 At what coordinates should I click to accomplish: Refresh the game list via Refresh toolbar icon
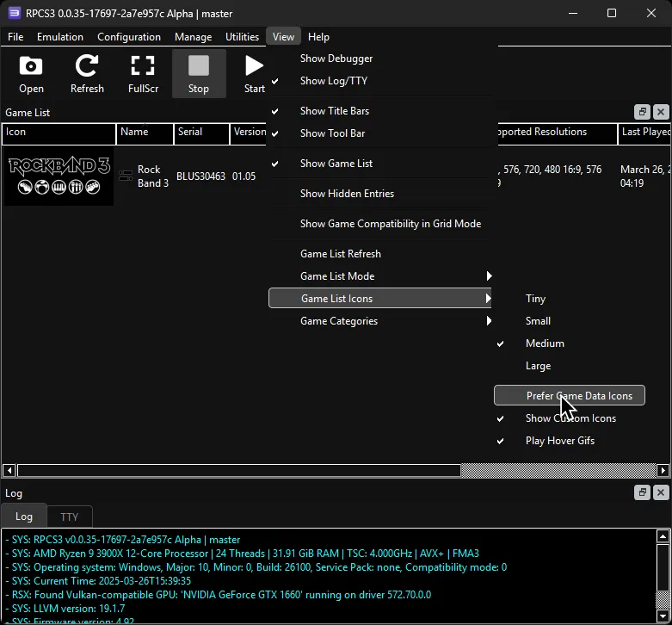(87, 74)
